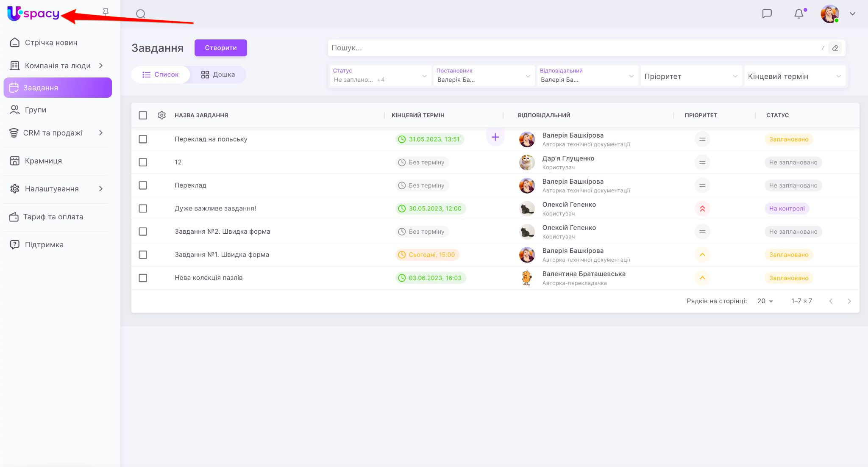Click the Пошук search input field
This screenshot has height=467, width=868.
(572, 48)
